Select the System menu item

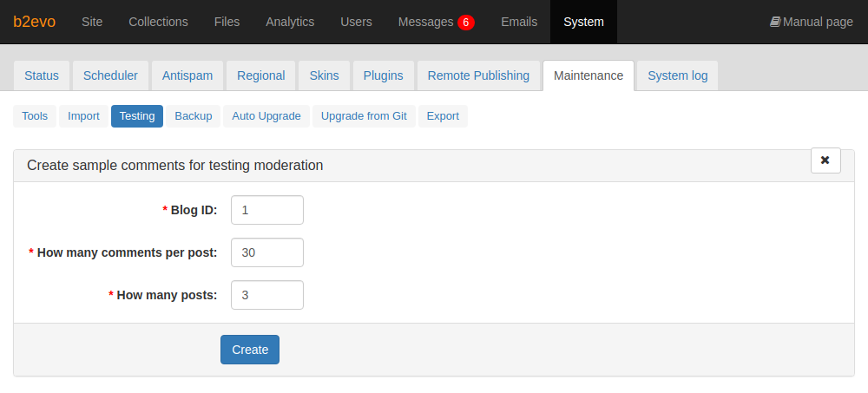583,22
